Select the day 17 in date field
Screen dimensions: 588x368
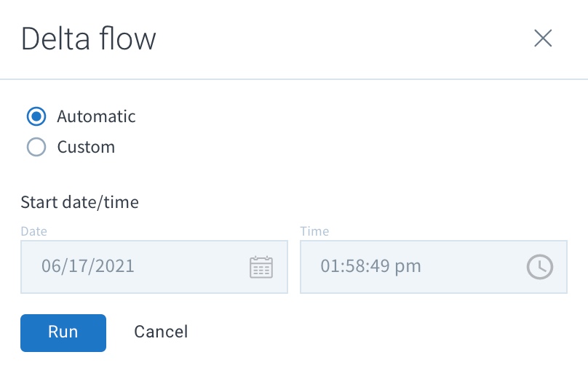(78, 266)
